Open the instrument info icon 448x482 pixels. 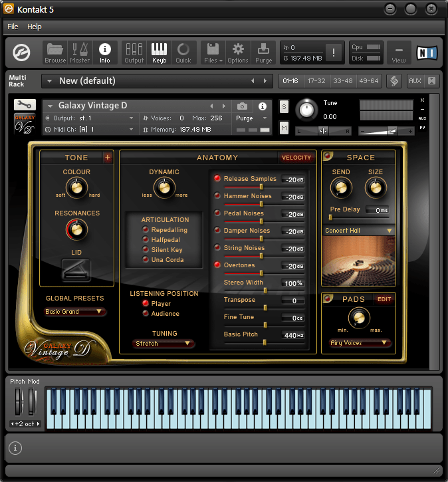click(262, 106)
